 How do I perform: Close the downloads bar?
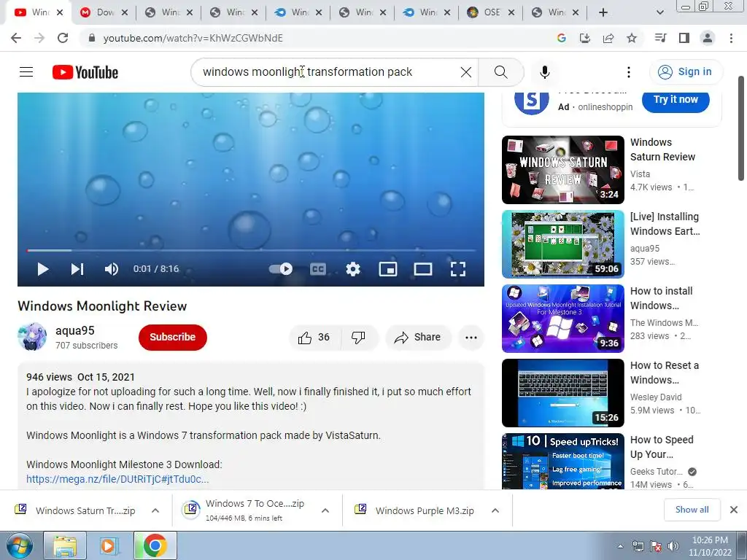(x=734, y=510)
